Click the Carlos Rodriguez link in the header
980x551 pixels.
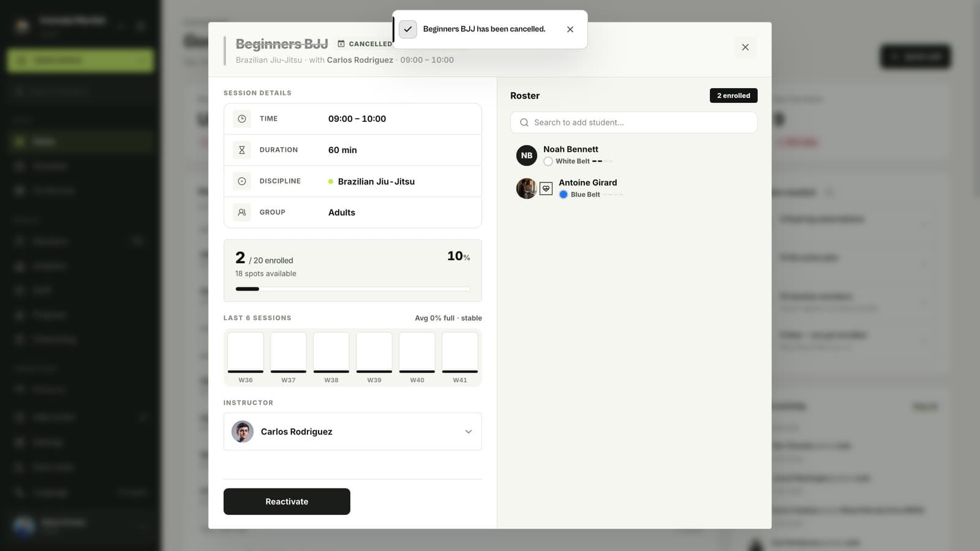pyautogui.click(x=360, y=60)
